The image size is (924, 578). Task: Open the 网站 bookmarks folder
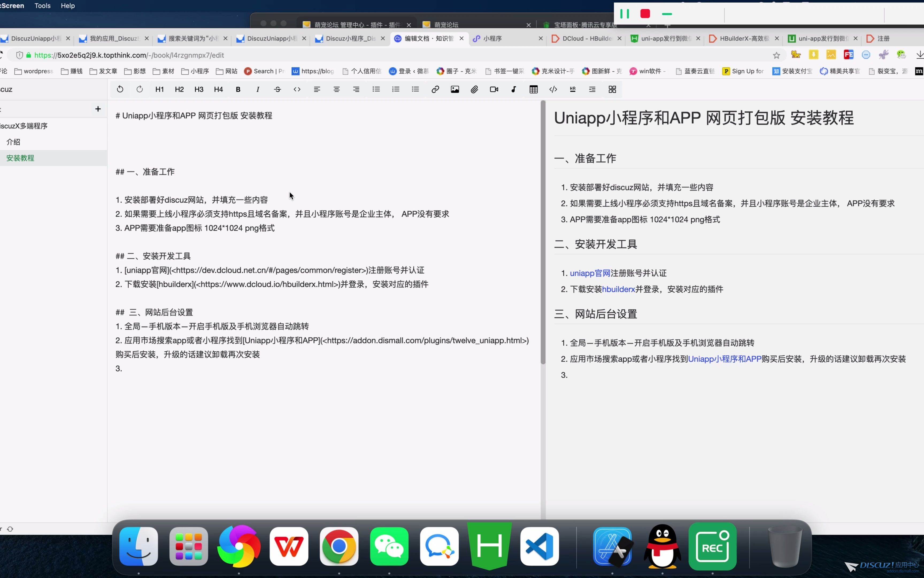click(x=226, y=71)
